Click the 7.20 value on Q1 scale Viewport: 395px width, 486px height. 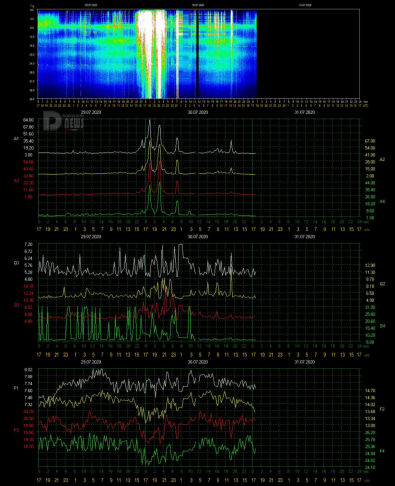pyautogui.click(x=28, y=244)
